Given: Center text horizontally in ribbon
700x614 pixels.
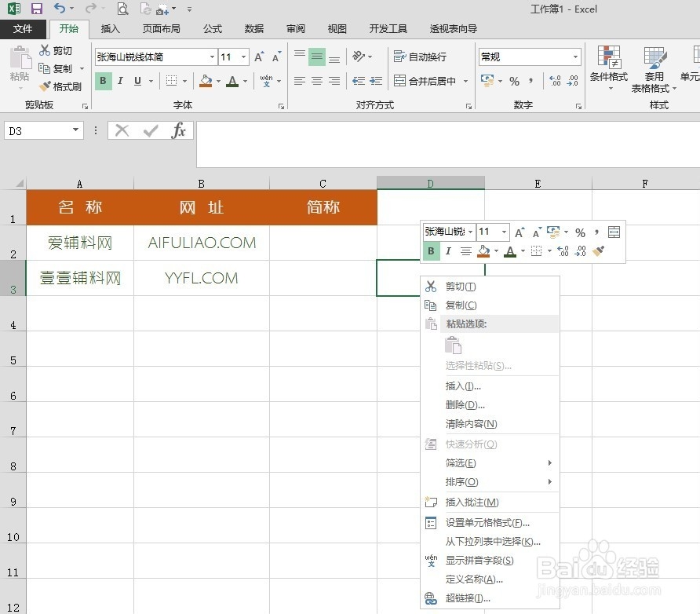Looking at the screenshot, I should coord(317,81).
